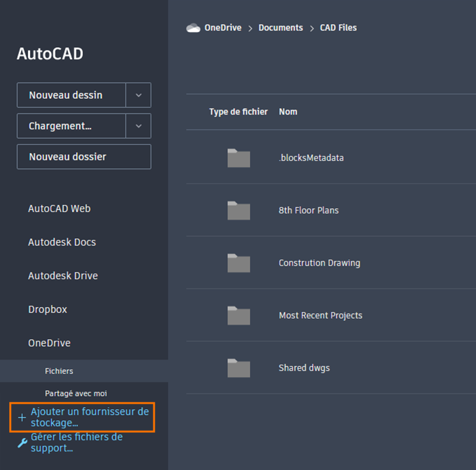Open the Fichiers sub-item
Image resolution: width=476 pixels, height=470 pixels.
[84, 371]
